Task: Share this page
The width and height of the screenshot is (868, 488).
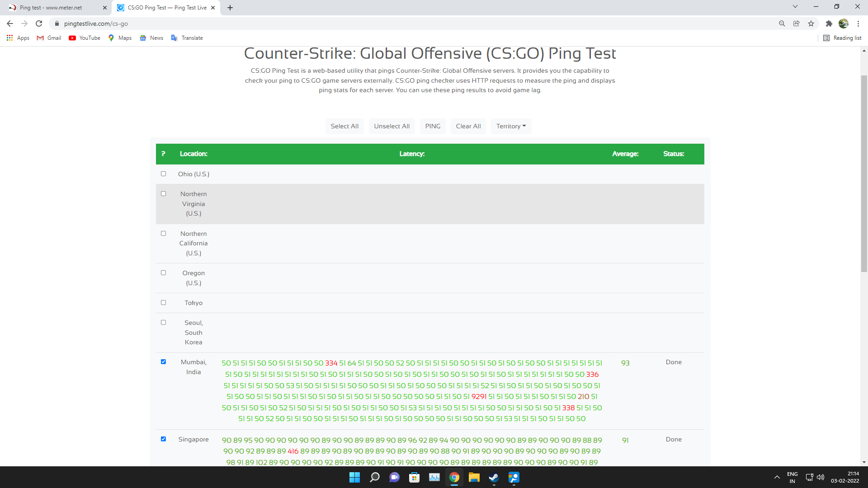Action: [x=796, y=23]
